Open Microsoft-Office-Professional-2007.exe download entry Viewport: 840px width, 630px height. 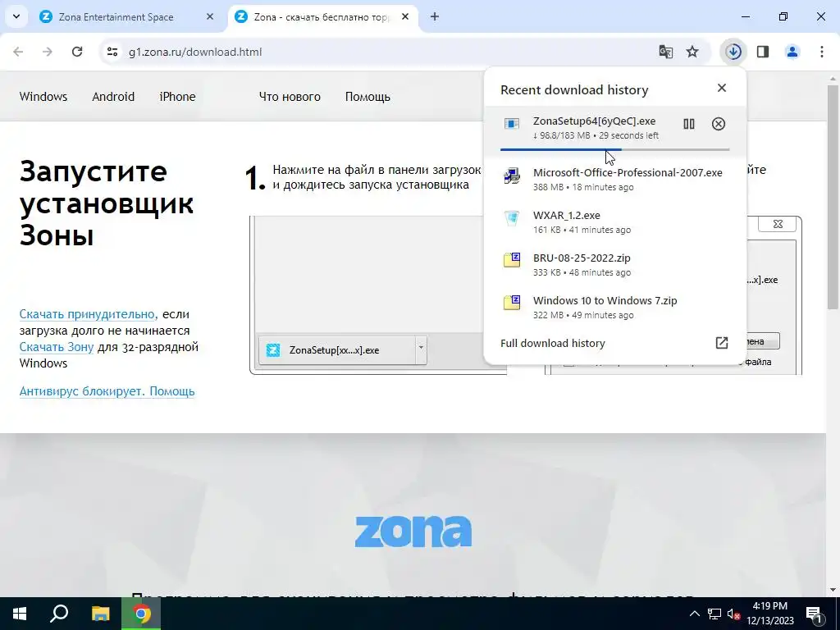point(614,180)
